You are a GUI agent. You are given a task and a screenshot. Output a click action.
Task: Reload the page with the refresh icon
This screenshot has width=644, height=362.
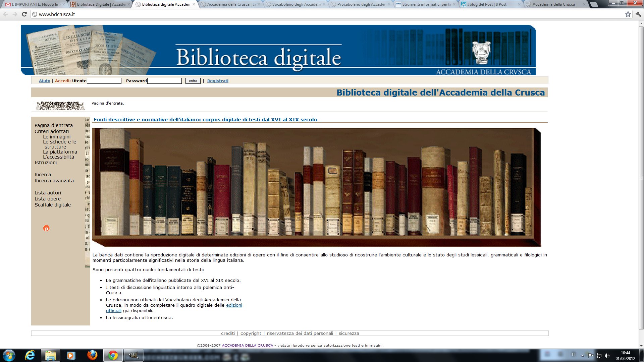point(24,14)
